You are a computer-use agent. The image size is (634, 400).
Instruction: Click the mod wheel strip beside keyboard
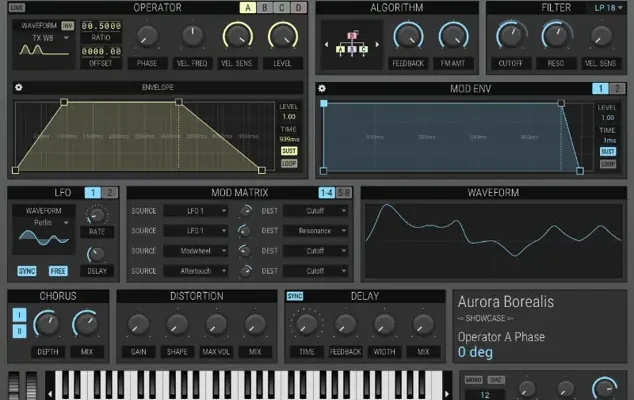[30, 386]
